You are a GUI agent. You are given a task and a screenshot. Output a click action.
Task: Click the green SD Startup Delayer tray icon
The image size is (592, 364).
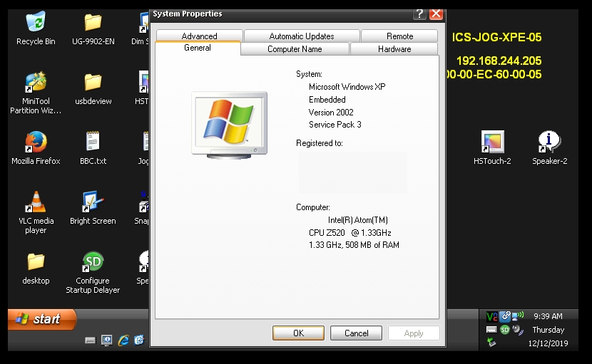tap(505, 330)
